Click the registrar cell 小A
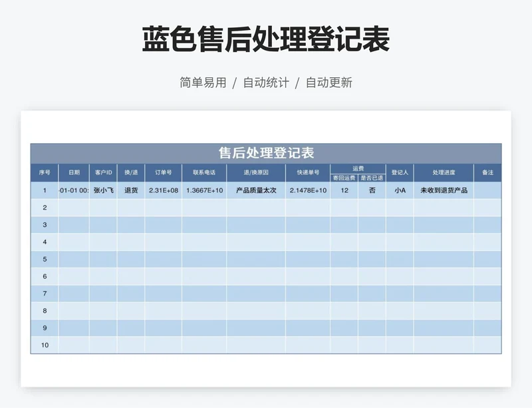 (400, 190)
